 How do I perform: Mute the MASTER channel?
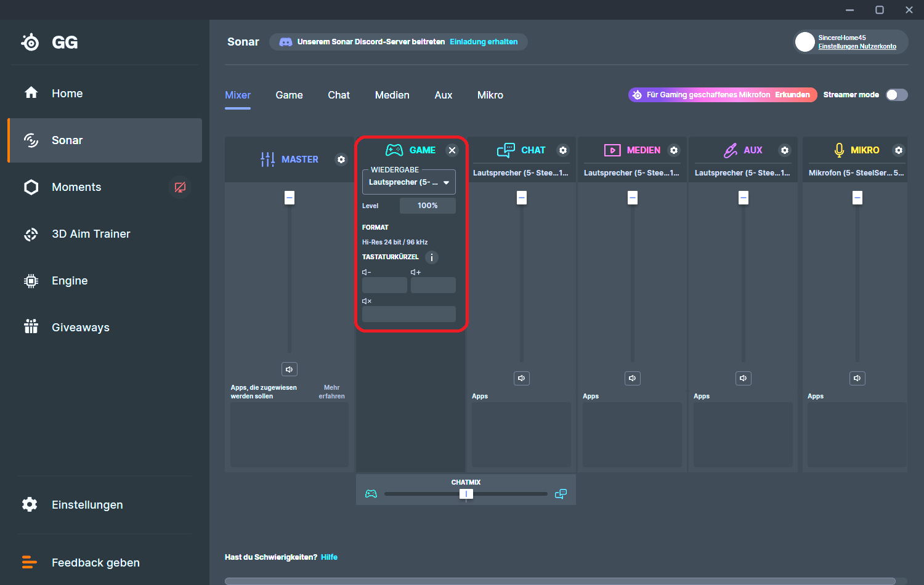[289, 369]
